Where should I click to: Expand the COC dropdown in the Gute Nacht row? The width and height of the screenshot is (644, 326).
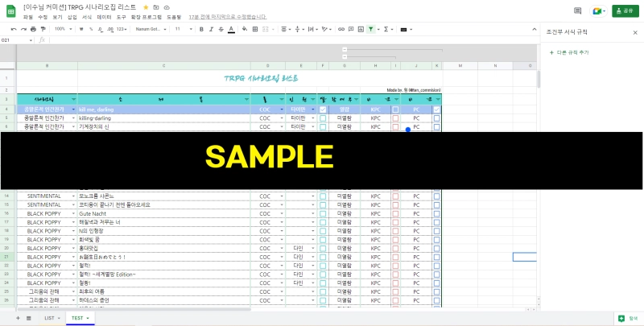(x=281, y=213)
